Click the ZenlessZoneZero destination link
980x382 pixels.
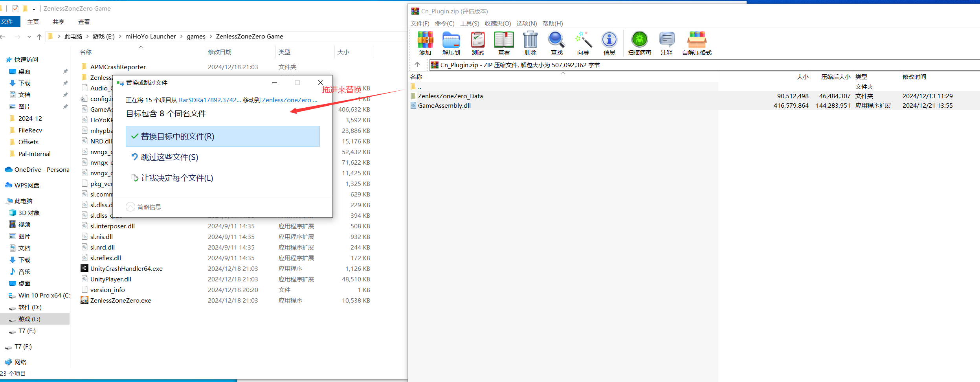click(x=290, y=100)
